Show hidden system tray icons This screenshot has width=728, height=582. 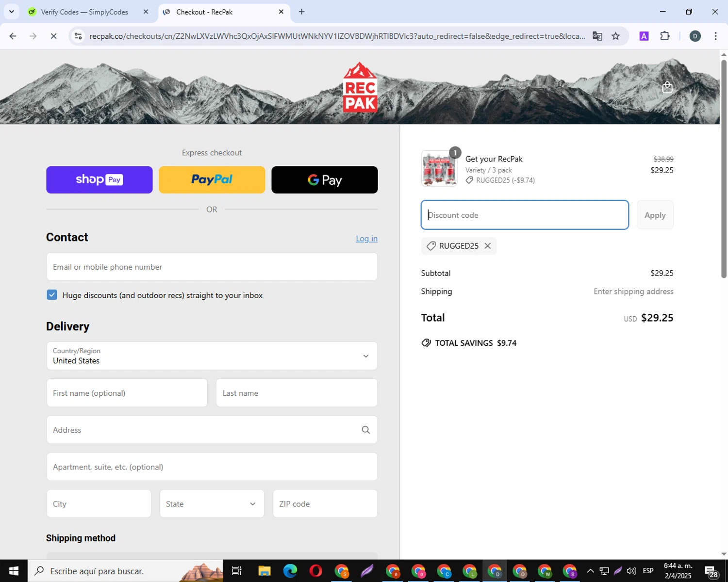pyautogui.click(x=590, y=571)
